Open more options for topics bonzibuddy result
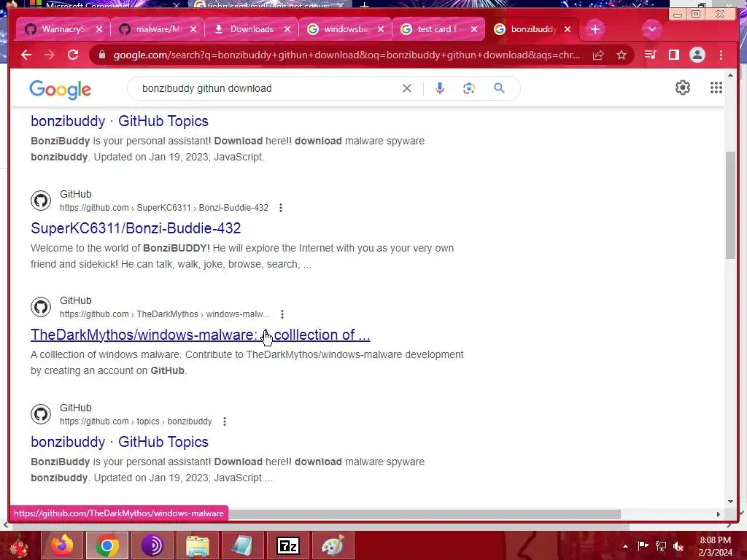Screen dimensions: 747x560 [225, 421]
